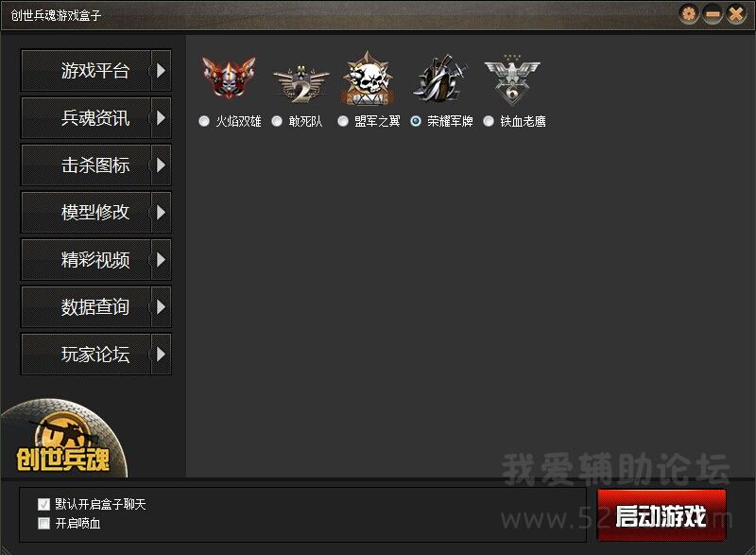The width and height of the screenshot is (756, 555).
Task: Expand the arrow beside 游戏平台
Action: coord(161,70)
